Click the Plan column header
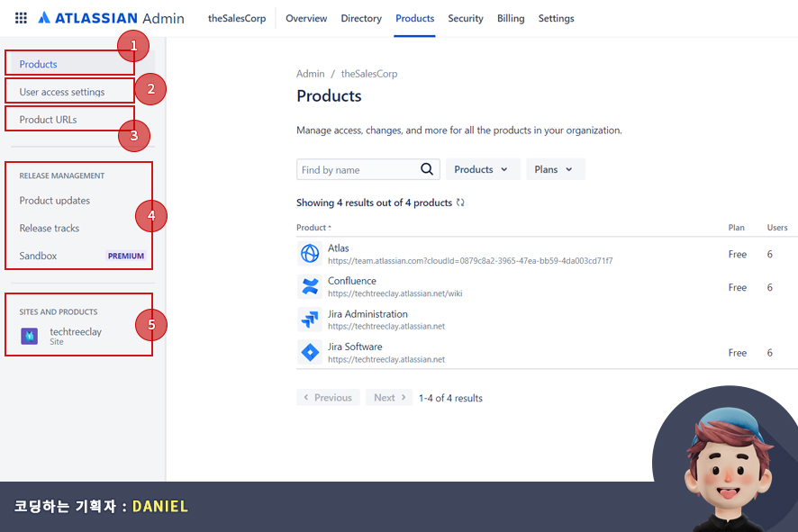Screen dimensions: 798x532 736,228
